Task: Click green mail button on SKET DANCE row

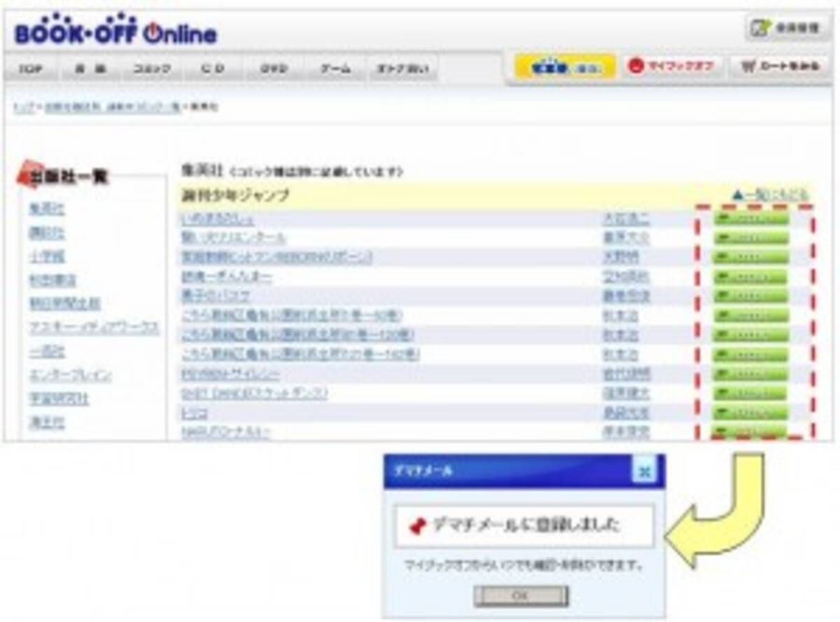Action: click(x=750, y=394)
